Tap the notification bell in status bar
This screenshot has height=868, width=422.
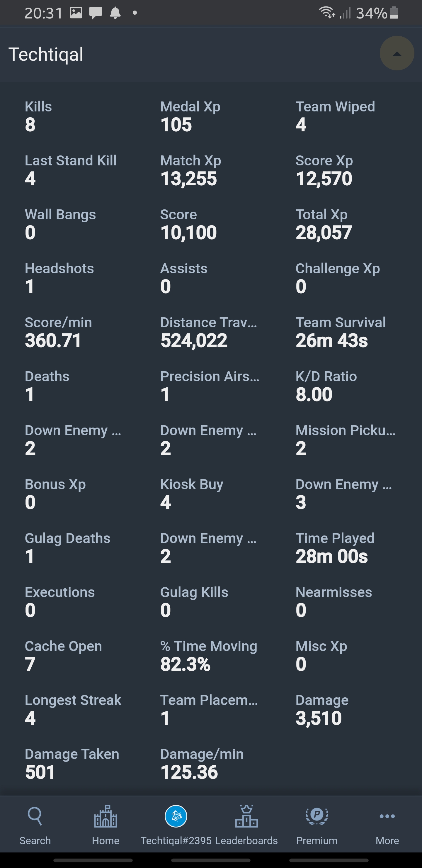tap(115, 13)
